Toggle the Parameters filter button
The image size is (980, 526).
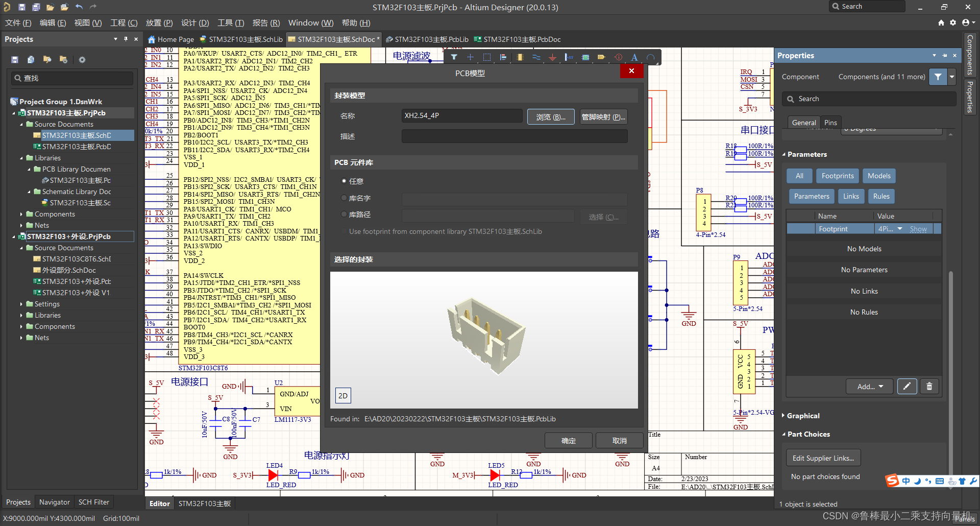[812, 196]
